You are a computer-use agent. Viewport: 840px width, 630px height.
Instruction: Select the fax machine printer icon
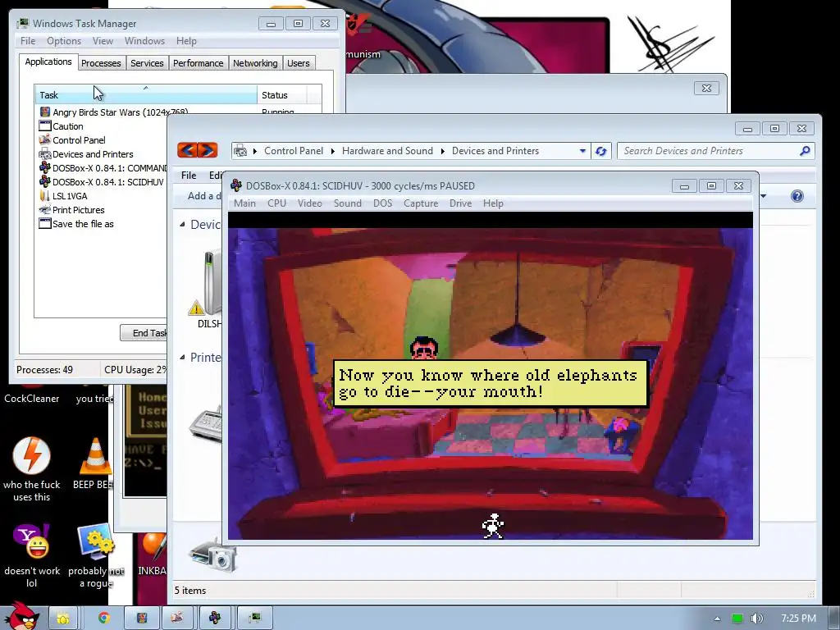pyautogui.click(x=206, y=423)
